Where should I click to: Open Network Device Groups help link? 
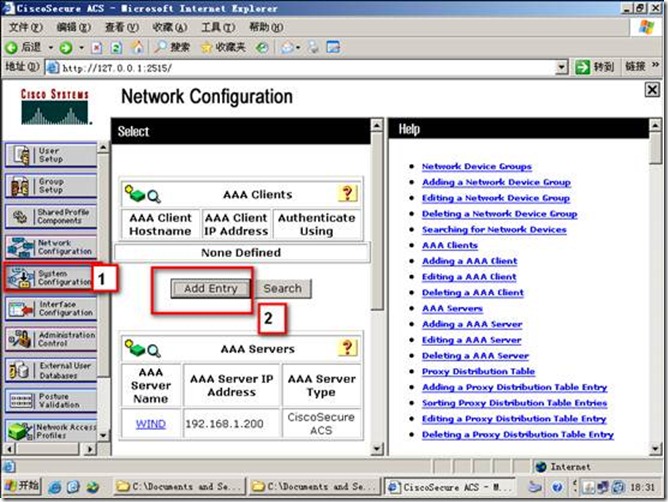(x=477, y=166)
